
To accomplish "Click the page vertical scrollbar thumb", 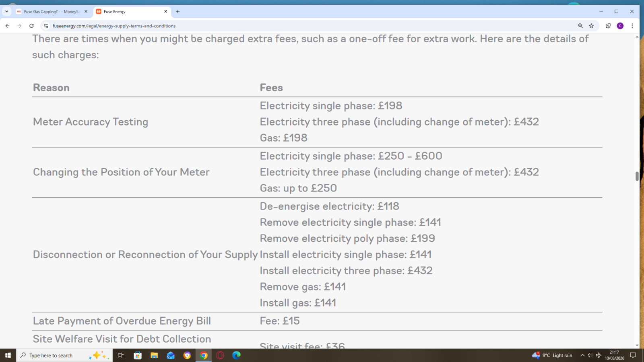I will (637, 176).
